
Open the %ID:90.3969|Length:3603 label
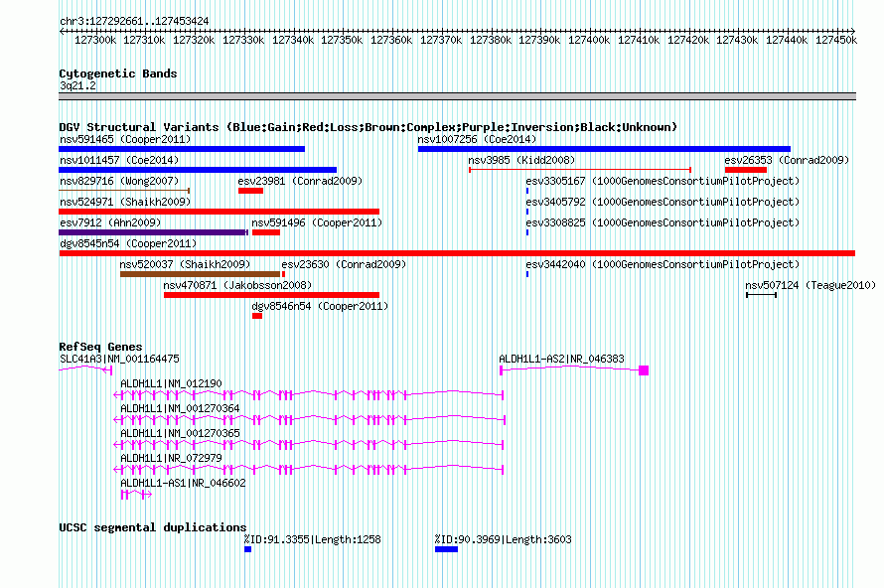tap(503, 539)
